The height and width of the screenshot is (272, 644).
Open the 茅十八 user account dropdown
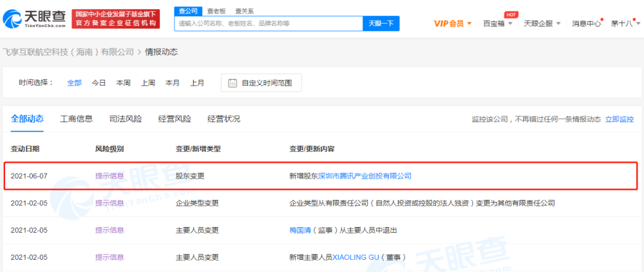coord(625,23)
